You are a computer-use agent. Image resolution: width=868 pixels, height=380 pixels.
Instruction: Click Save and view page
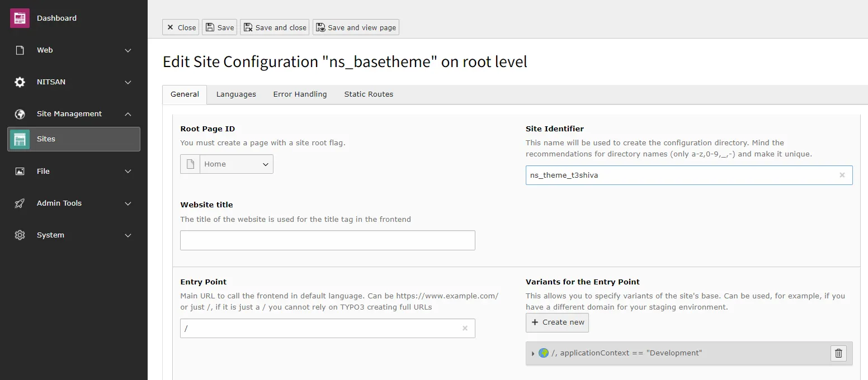click(x=356, y=27)
